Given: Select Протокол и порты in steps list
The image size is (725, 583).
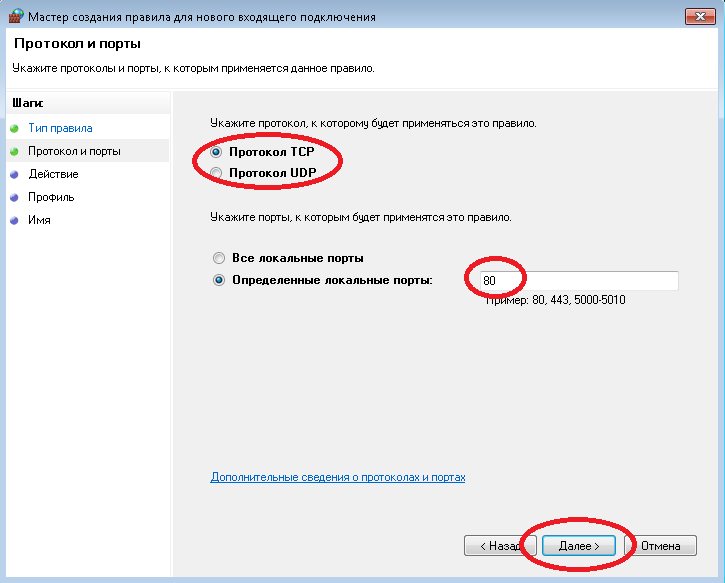Looking at the screenshot, I should [74, 151].
